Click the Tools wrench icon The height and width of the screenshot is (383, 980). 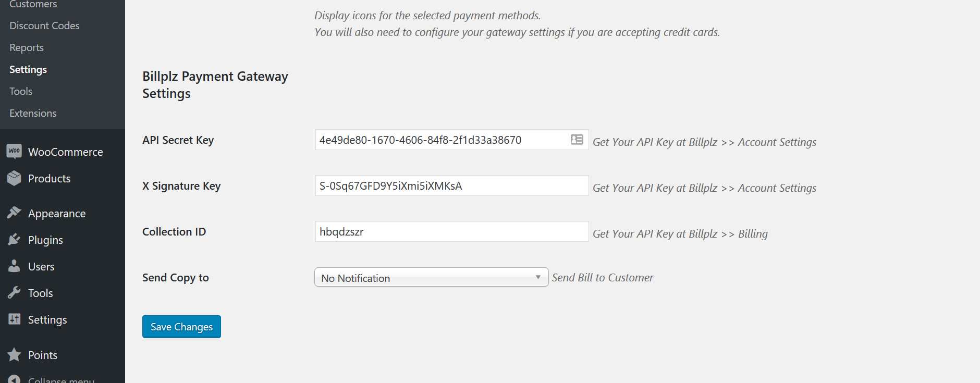(x=14, y=292)
